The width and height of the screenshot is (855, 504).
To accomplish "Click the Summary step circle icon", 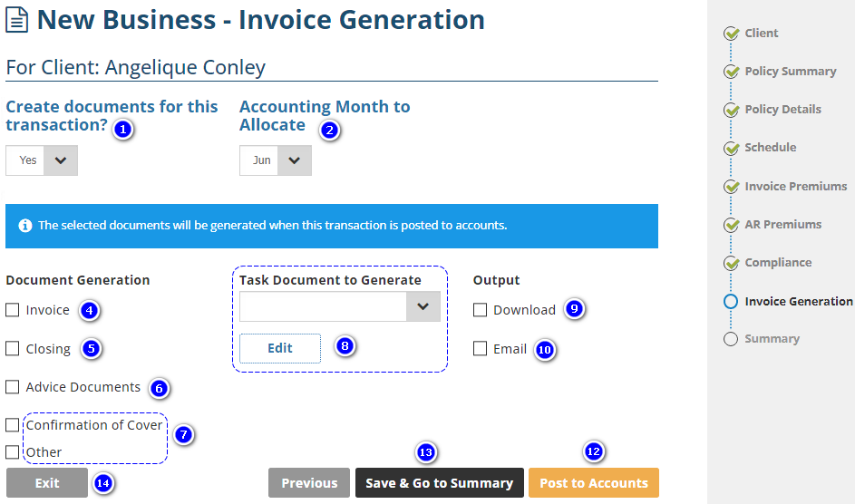I will click(731, 339).
